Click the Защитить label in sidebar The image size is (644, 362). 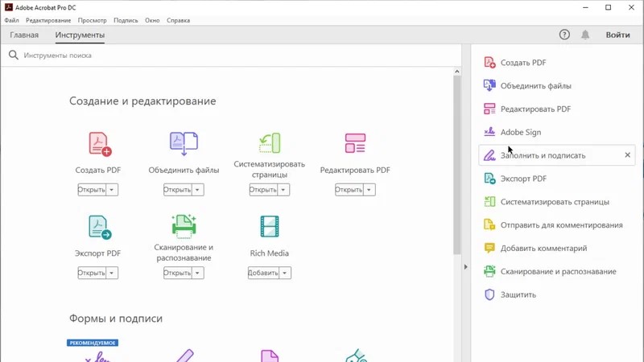pyautogui.click(x=518, y=294)
